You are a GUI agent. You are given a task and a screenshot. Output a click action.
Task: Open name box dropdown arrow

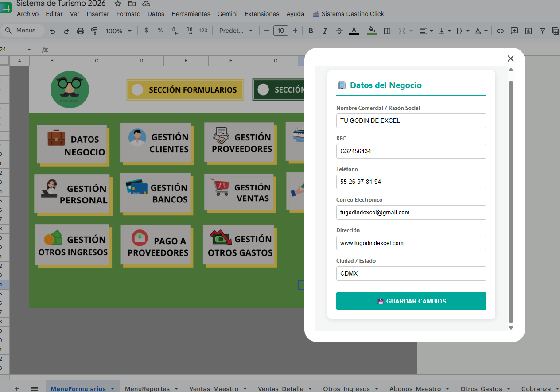click(29, 50)
